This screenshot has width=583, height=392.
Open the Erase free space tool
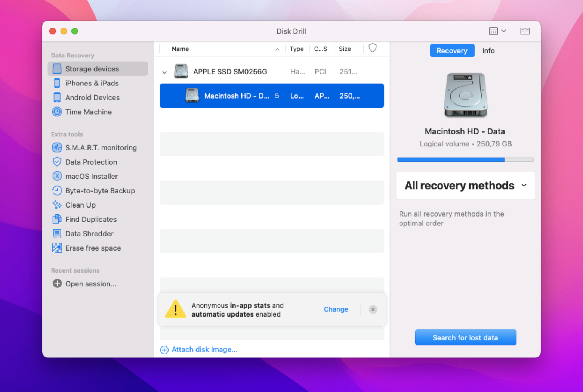57,248
